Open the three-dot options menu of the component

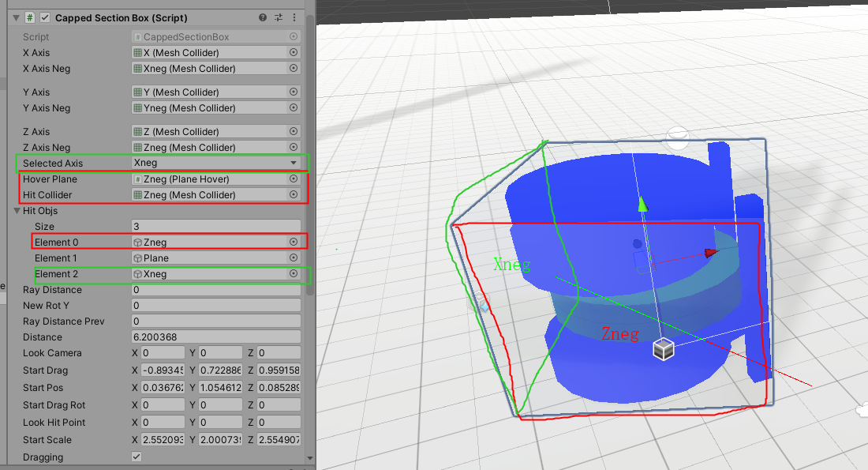point(293,17)
